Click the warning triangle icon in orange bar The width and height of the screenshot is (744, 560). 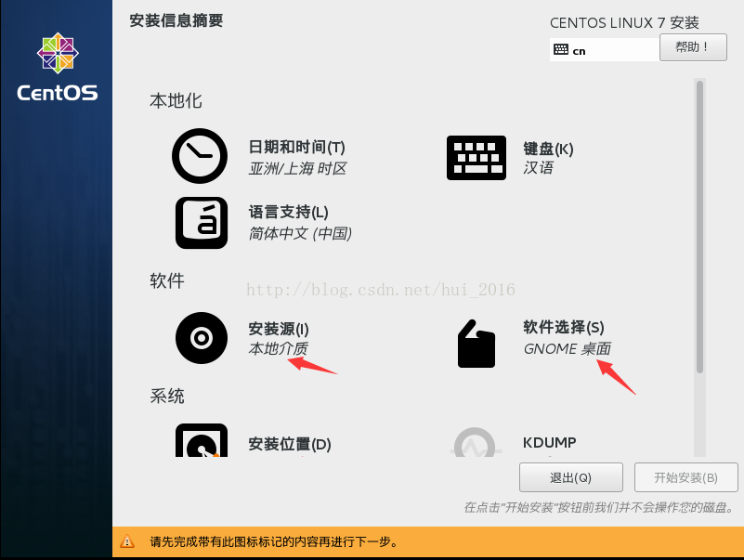tap(127, 541)
